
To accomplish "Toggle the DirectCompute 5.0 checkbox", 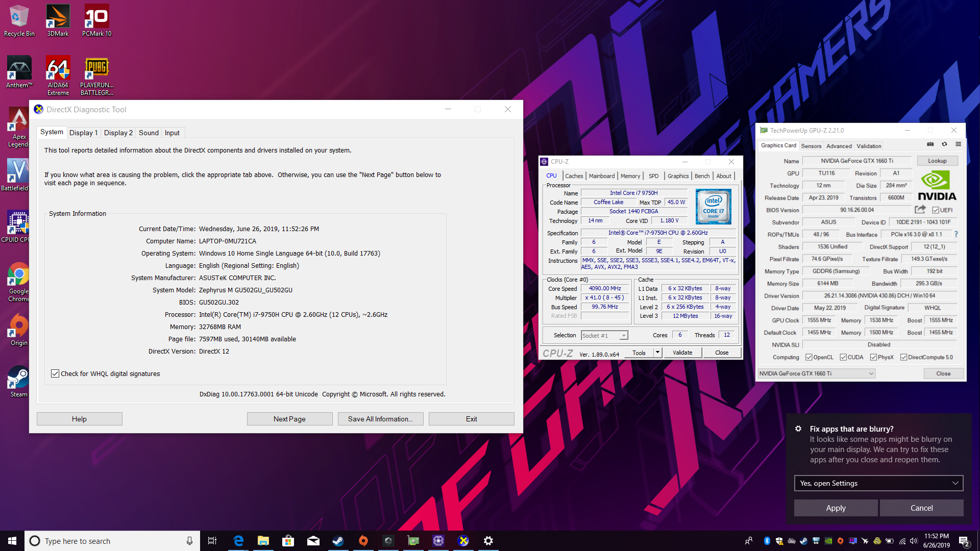I will point(903,357).
